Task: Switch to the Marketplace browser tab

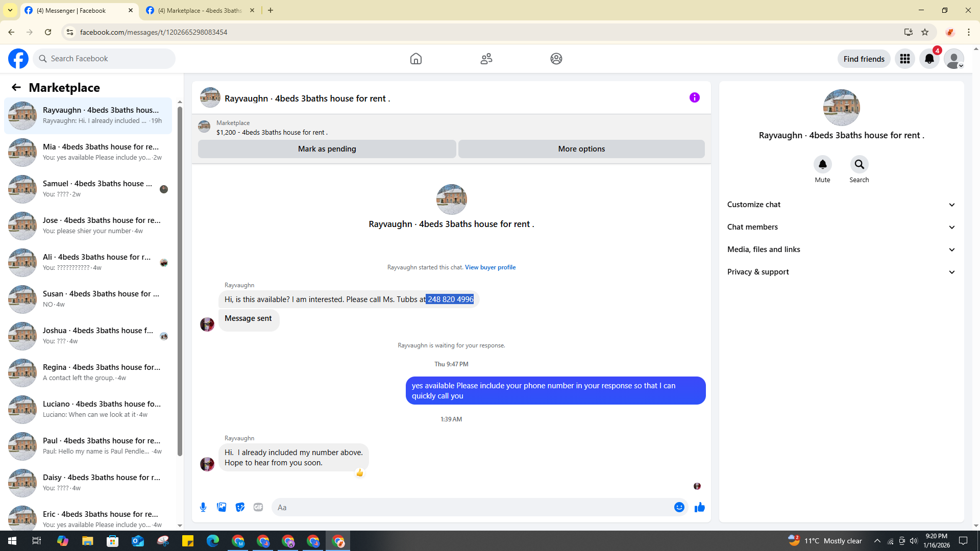Action: [200, 10]
